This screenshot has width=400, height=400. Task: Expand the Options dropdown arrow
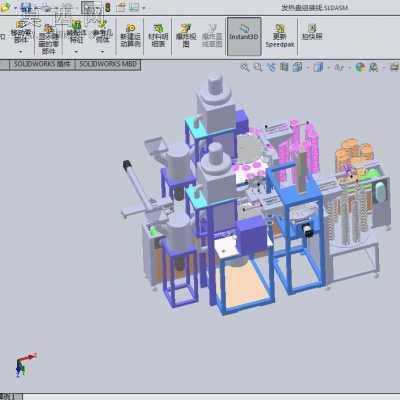tap(144, 8)
